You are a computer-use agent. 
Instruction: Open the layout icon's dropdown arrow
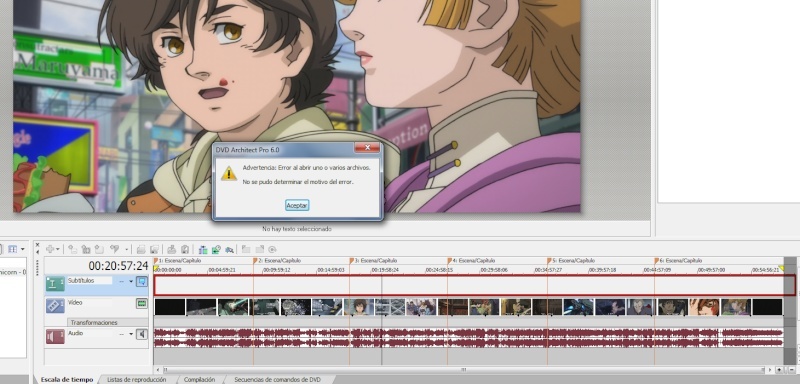tap(22, 249)
